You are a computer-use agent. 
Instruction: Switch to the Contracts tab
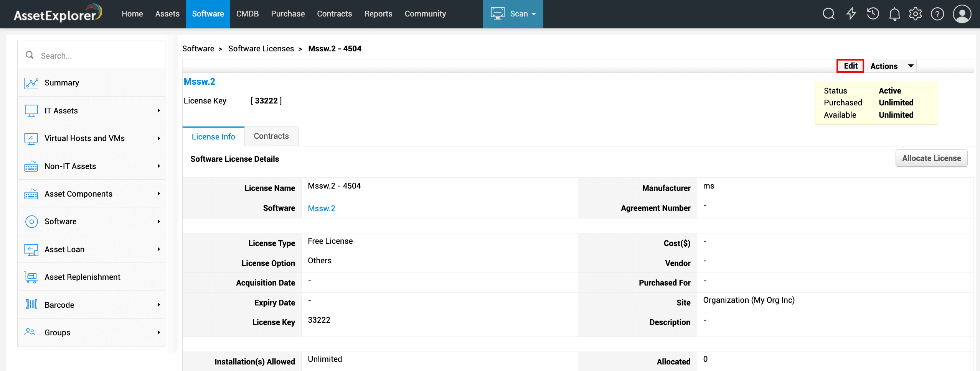coord(271,136)
